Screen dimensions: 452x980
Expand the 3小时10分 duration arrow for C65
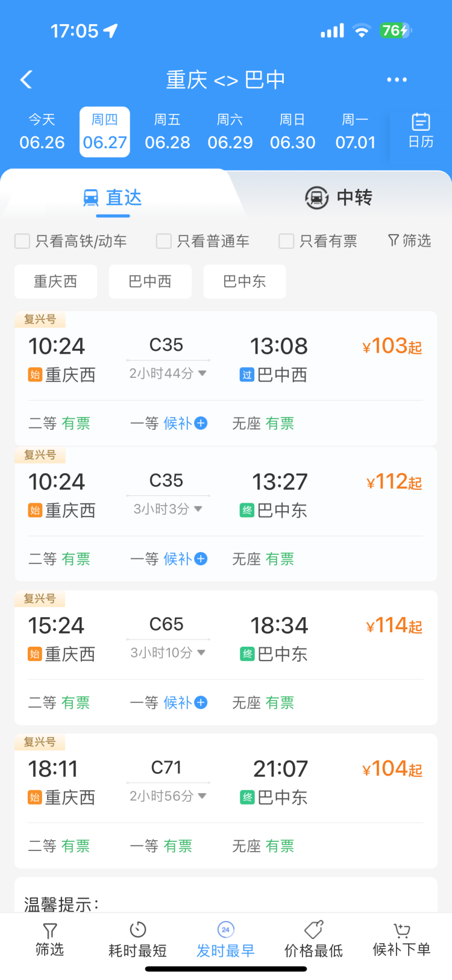(x=201, y=653)
